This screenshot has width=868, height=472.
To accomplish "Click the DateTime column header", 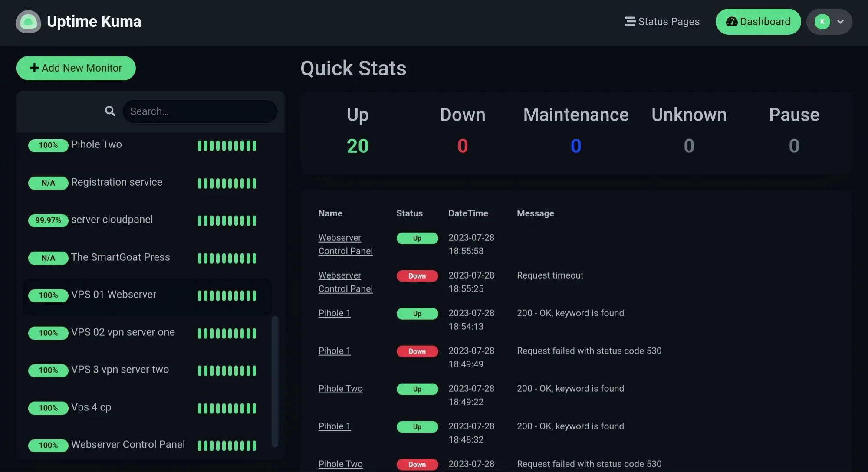I will point(468,213).
